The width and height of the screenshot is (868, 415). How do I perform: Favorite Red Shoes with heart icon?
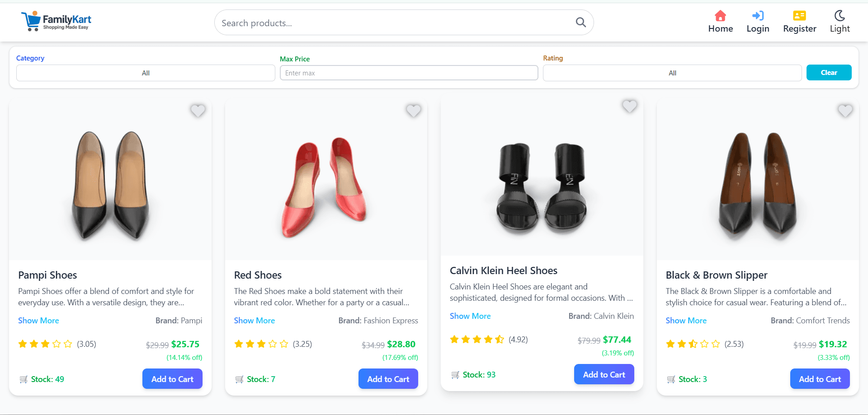(413, 111)
